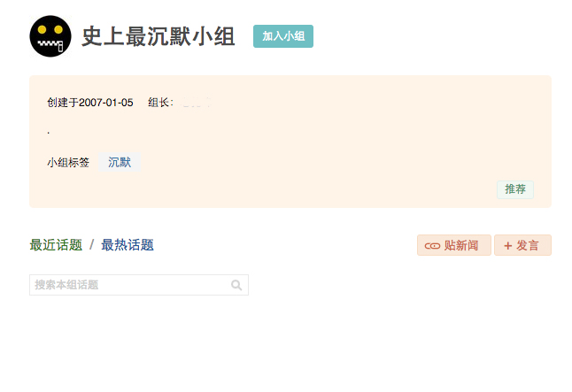The image size is (572, 392).
Task: Click empty area of the peach info panel
Action: coord(354,142)
